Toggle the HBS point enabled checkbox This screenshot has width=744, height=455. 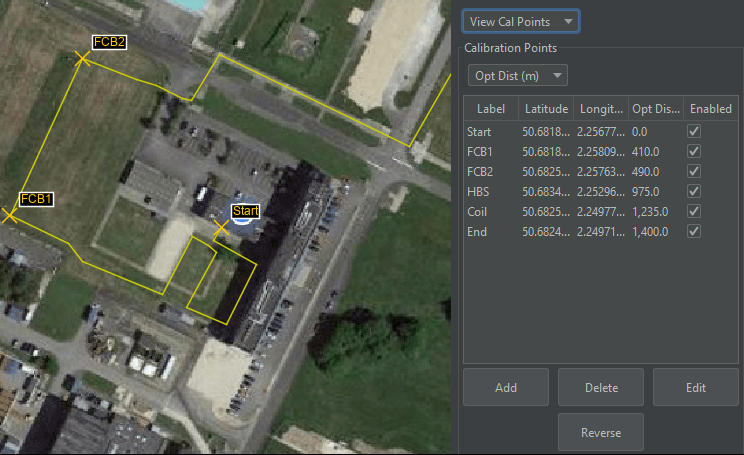693,191
